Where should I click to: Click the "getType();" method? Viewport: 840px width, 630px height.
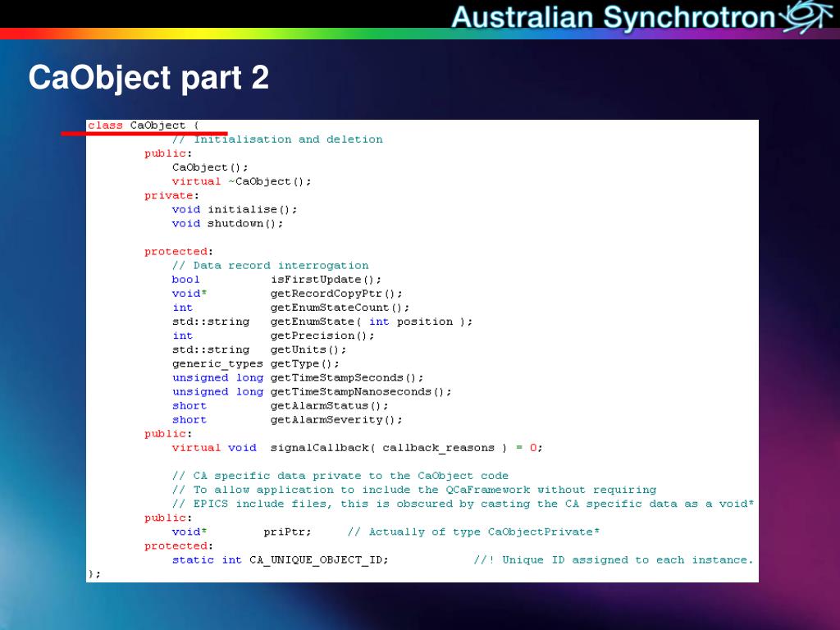tap(305, 363)
